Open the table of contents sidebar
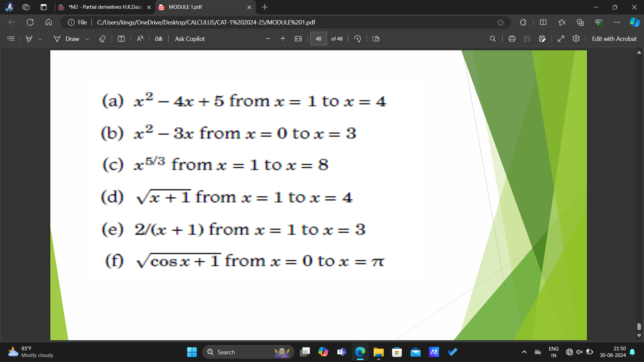644x362 pixels. 11,39
